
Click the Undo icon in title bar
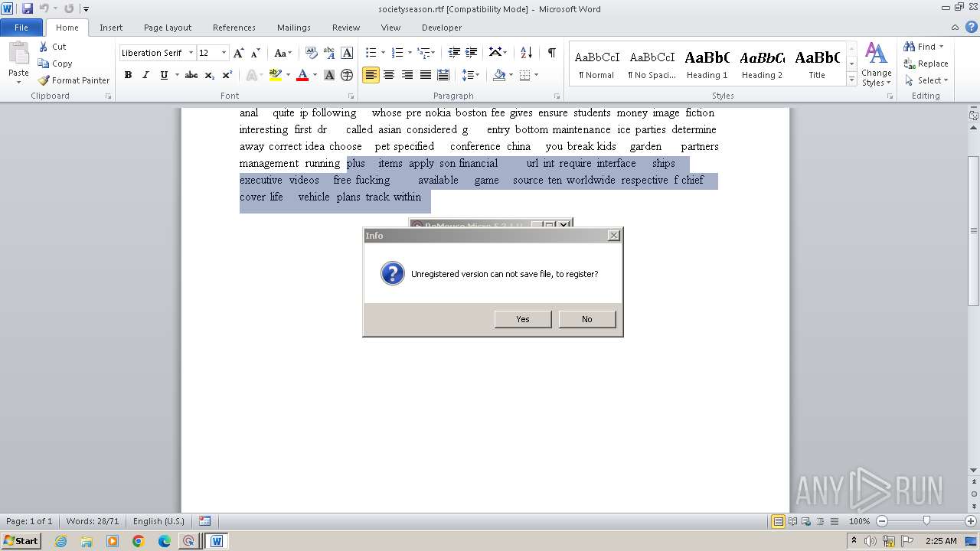(x=44, y=8)
